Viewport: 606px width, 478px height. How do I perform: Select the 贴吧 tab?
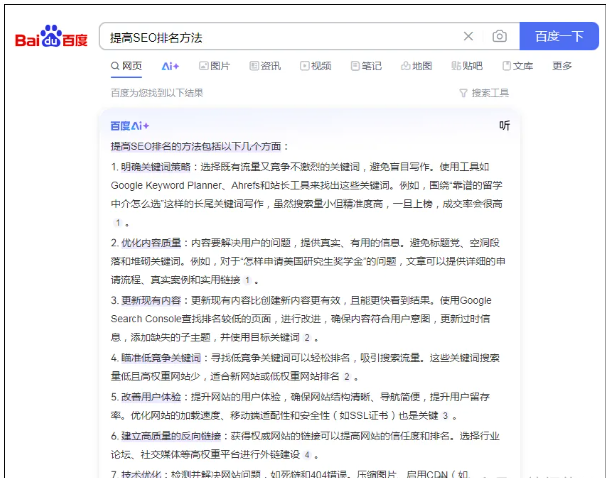466,66
